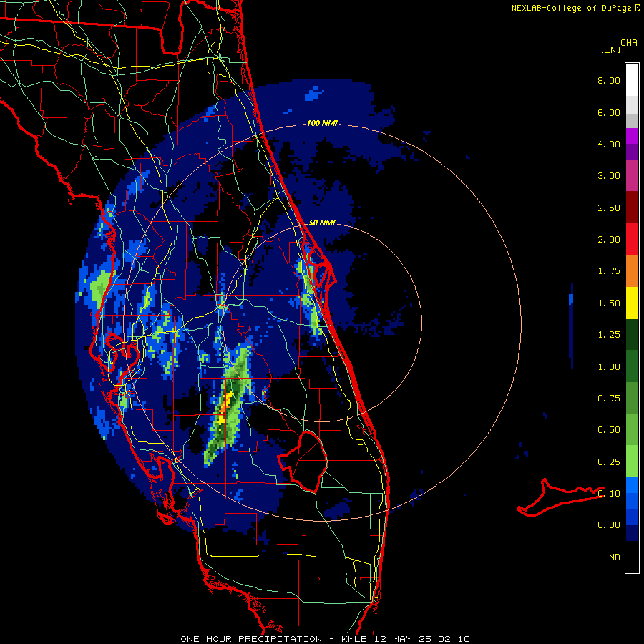Image resolution: width=644 pixels, height=644 pixels.
Task: Pick the bright magenta swatch near 4.00
Action: click(632, 136)
